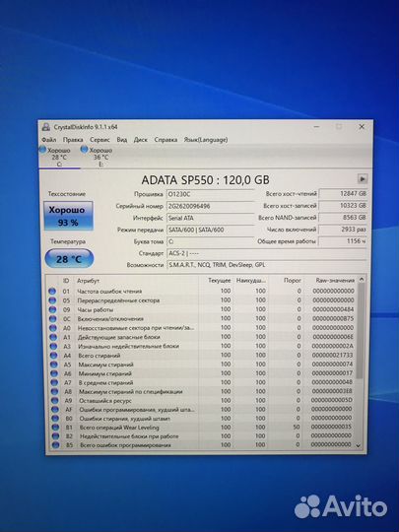Click the status icon of row A9

(x=54, y=400)
